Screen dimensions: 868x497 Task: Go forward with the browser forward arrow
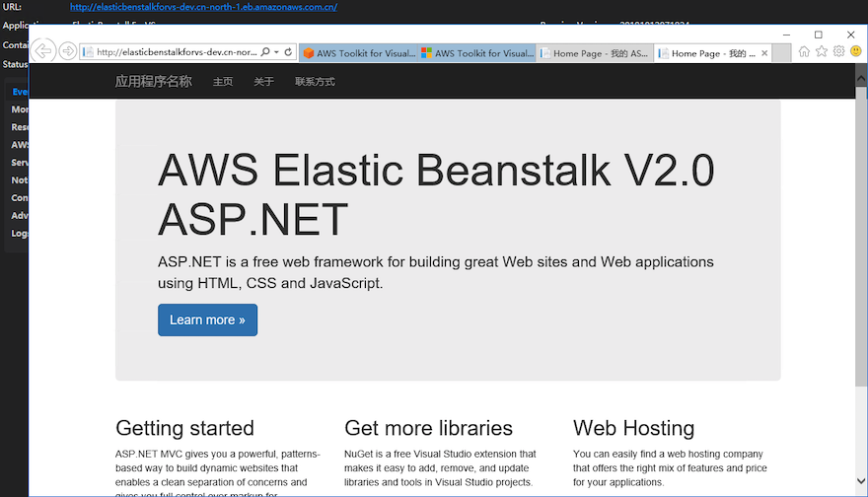point(67,51)
